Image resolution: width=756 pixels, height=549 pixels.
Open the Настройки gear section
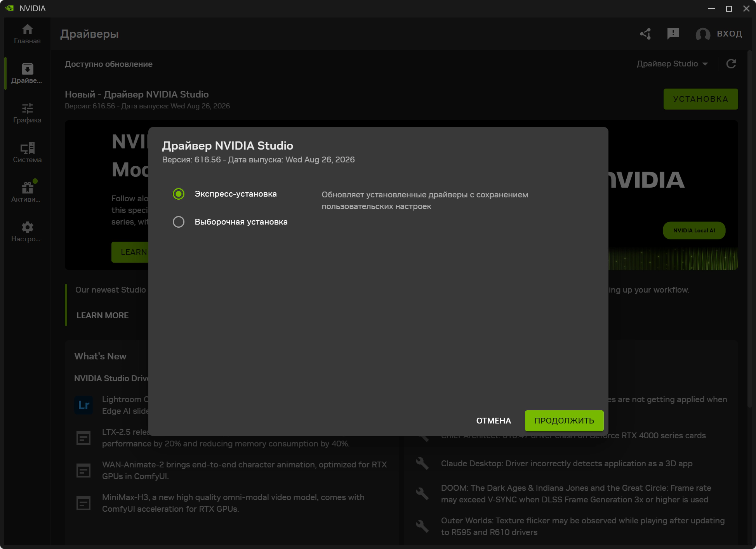coord(27,232)
